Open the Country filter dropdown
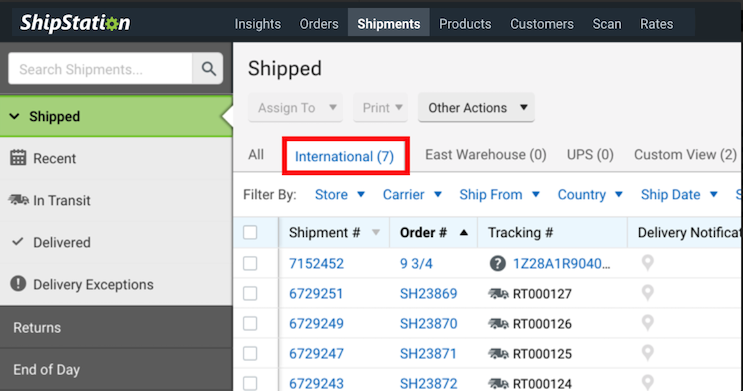This screenshot has height=391, width=743. [590, 194]
